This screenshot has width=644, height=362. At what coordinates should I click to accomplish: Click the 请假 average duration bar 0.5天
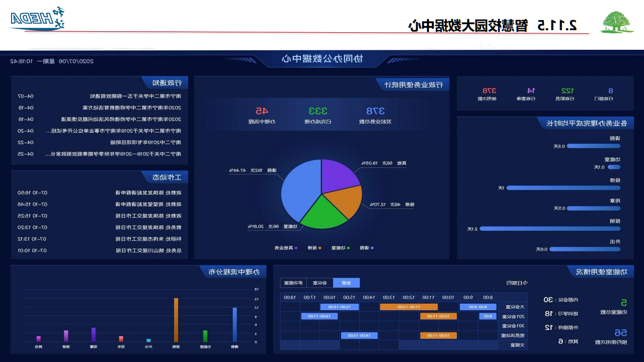[594, 146]
